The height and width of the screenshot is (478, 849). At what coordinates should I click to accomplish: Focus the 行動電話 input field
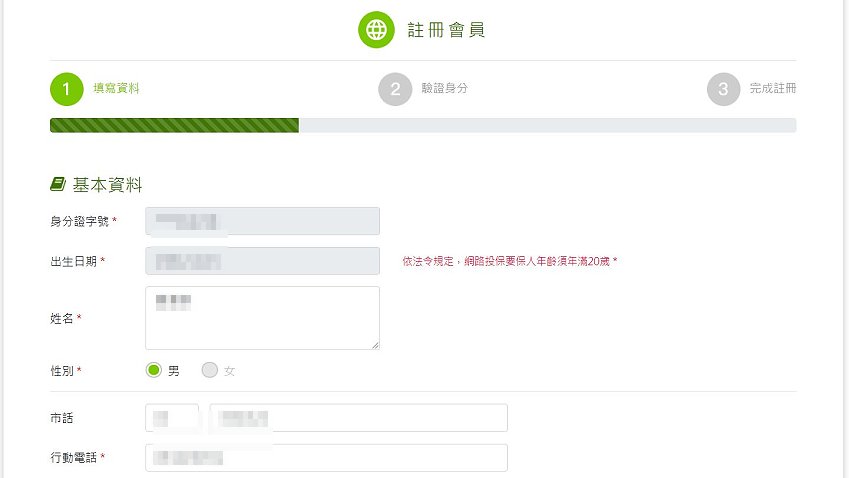326,457
